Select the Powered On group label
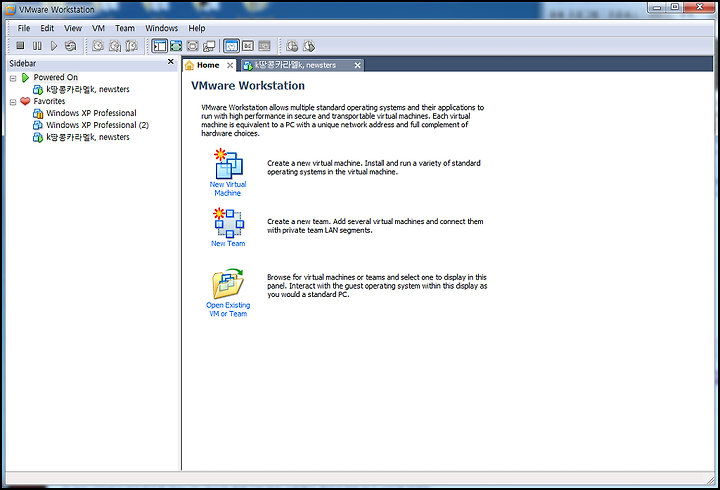 tap(56, 77)
